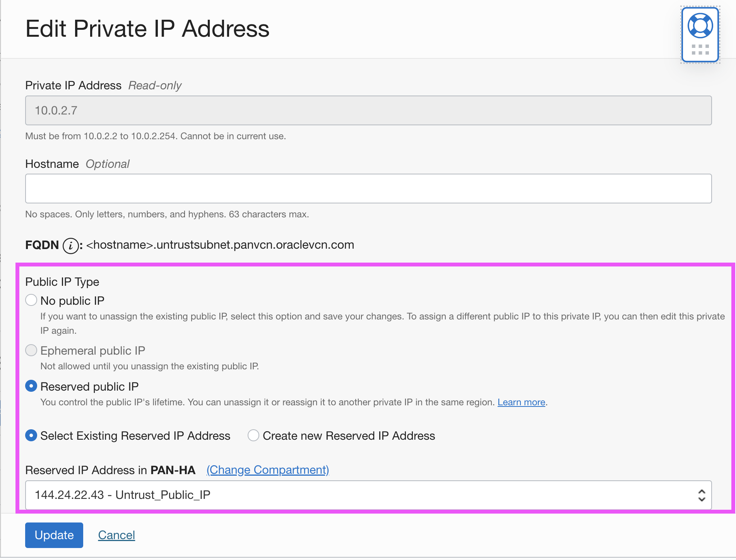
Task: Expand the 144.24.22.43 Untrust_Public_IP dropdown
Action: [x=368, y=495]
